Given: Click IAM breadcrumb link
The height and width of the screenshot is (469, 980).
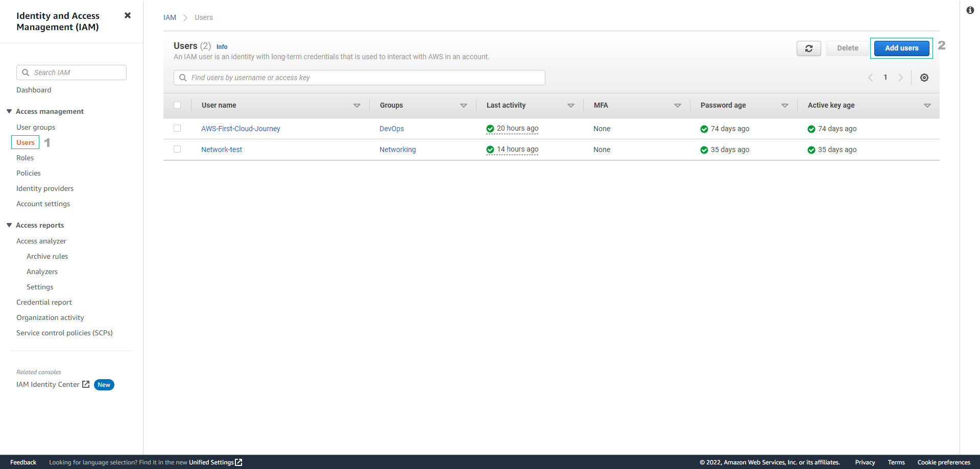Looking at the screenshot, I should pyautogui.click(x=170, y=17).
